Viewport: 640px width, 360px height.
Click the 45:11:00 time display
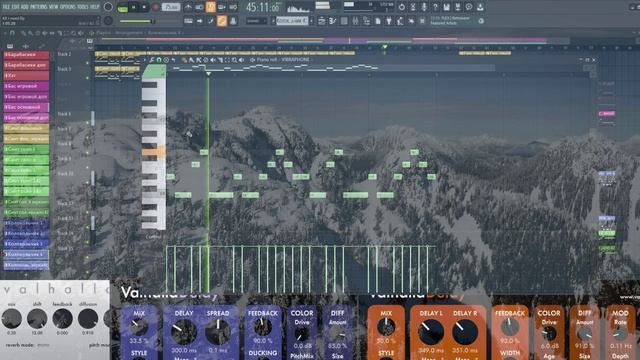tap(263, 7)
